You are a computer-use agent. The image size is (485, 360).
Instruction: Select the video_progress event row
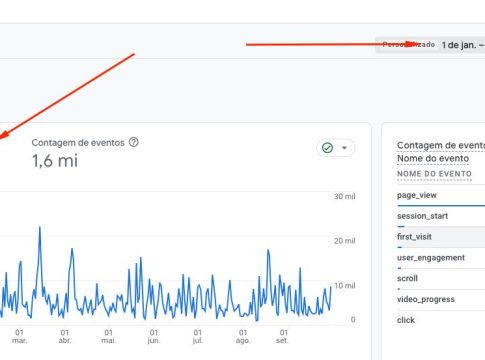coord(441,299)
